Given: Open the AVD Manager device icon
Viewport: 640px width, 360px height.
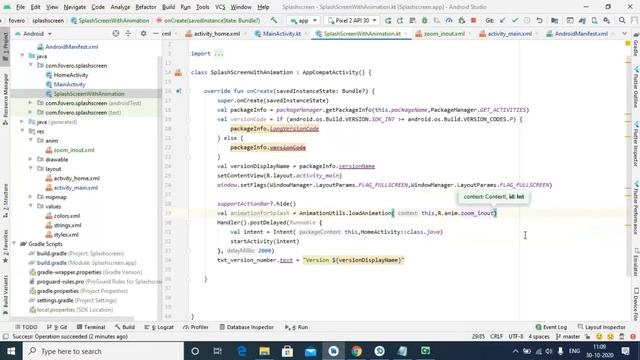Looking at the screenshot, I should pos(595,20).
